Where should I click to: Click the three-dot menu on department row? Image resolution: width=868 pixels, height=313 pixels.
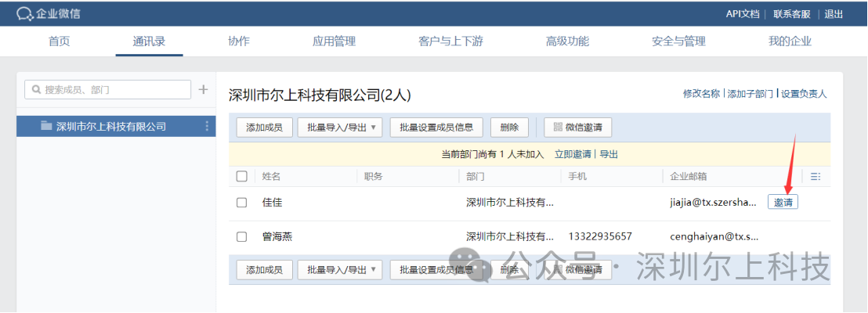click(207, 126)
